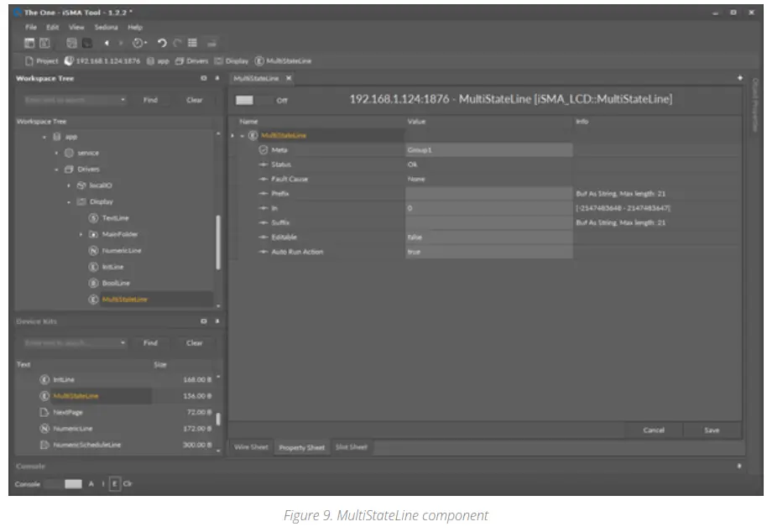Click the Meta checkmark icon in property sheet
The height and width of the screenshot is (532, 767).
pyautogui.click(x=263, y=149)
